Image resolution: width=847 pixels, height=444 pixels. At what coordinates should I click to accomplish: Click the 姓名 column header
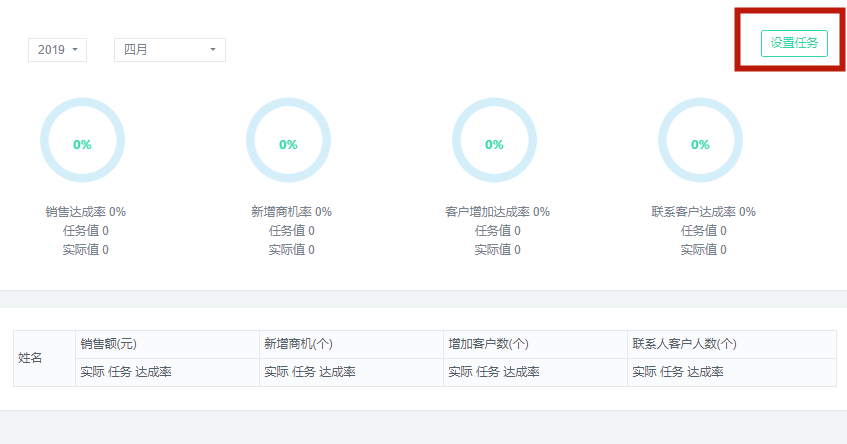coord(31,358)
